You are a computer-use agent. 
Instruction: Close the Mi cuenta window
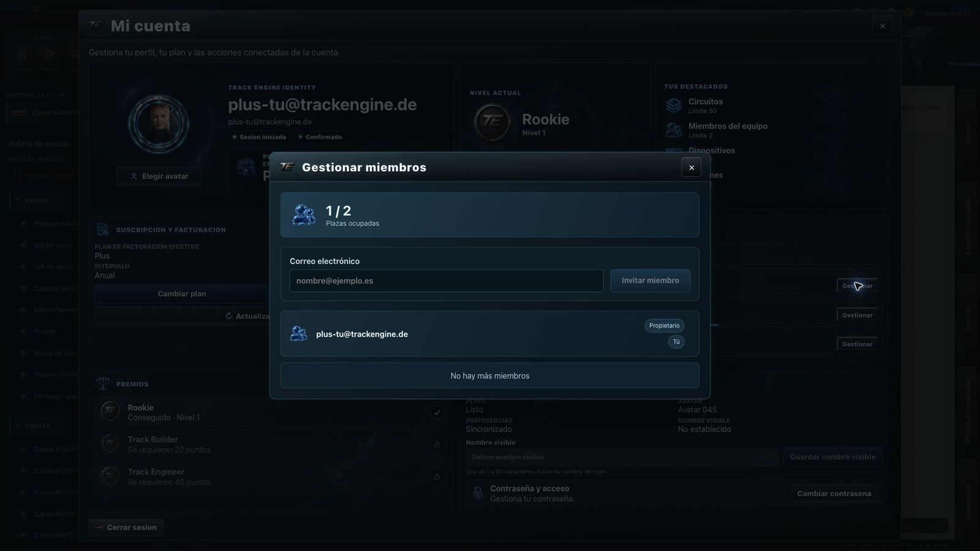point(883,26)
